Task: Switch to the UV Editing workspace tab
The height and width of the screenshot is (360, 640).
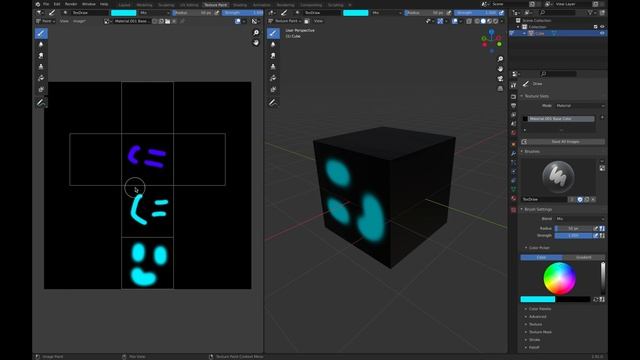Action: (189, 5)
